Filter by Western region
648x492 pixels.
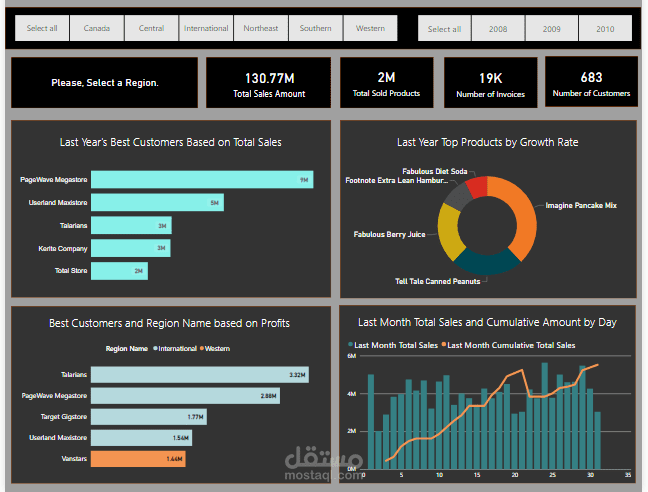(370, 28)
